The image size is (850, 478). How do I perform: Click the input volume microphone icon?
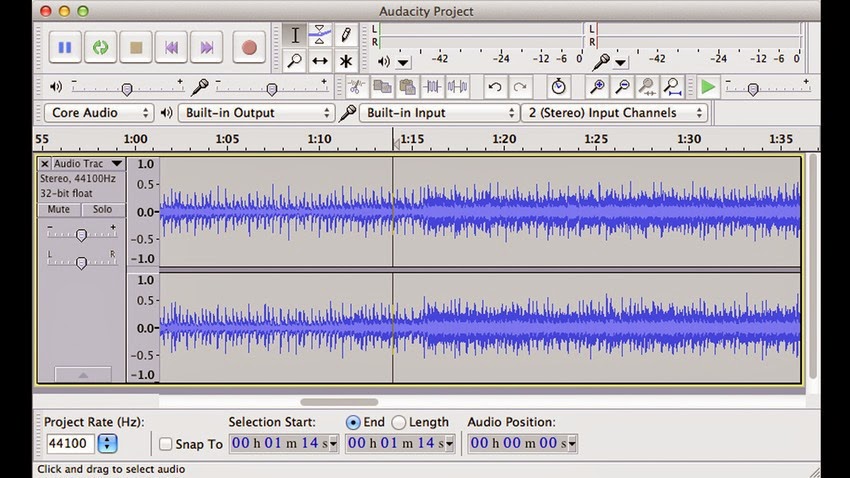click(x=200, y=87)
